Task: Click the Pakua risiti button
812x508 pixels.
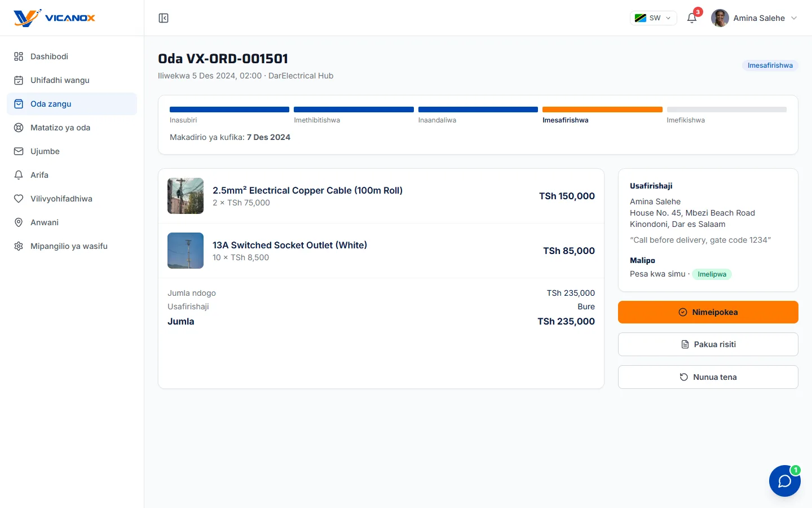Action: click(x=708, y=344)
